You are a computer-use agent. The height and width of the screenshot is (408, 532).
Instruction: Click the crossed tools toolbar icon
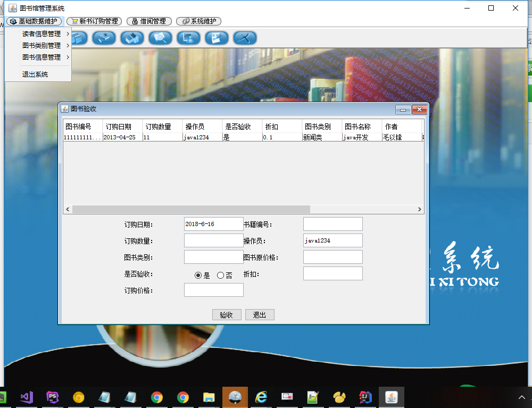click(245, 38)
